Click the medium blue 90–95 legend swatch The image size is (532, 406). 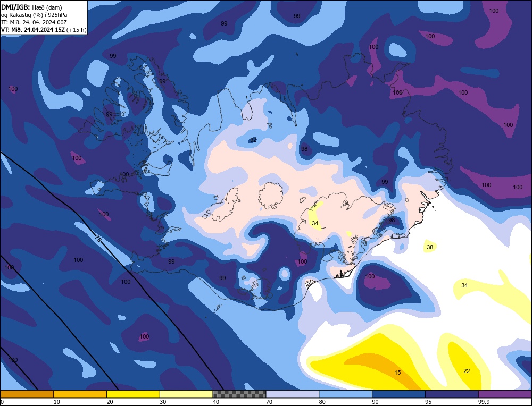[398, 394]
